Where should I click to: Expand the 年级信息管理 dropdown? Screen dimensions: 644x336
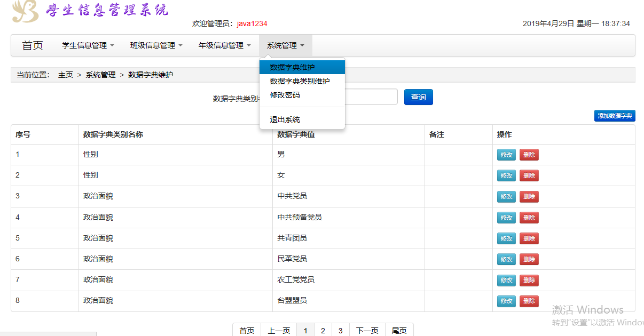[225, 45]
